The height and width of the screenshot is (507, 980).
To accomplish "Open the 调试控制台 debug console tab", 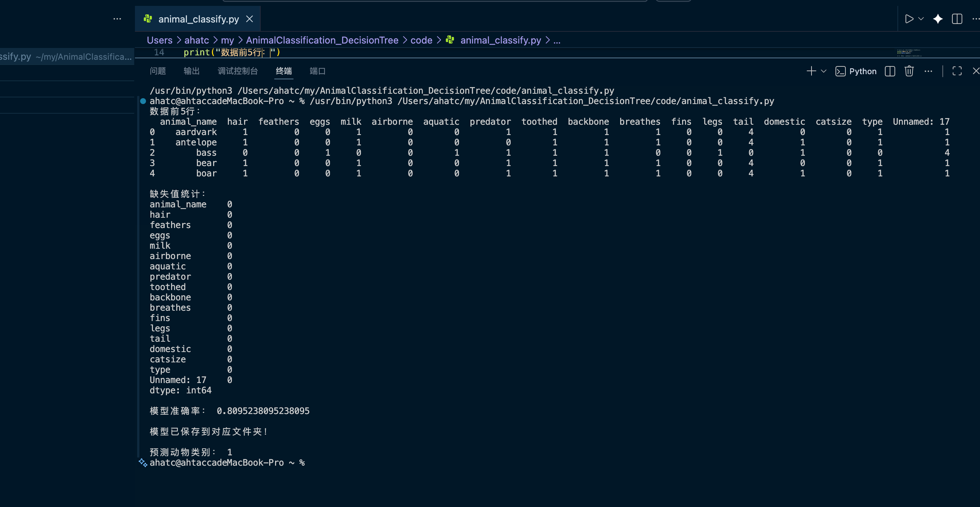I will 237,71.
